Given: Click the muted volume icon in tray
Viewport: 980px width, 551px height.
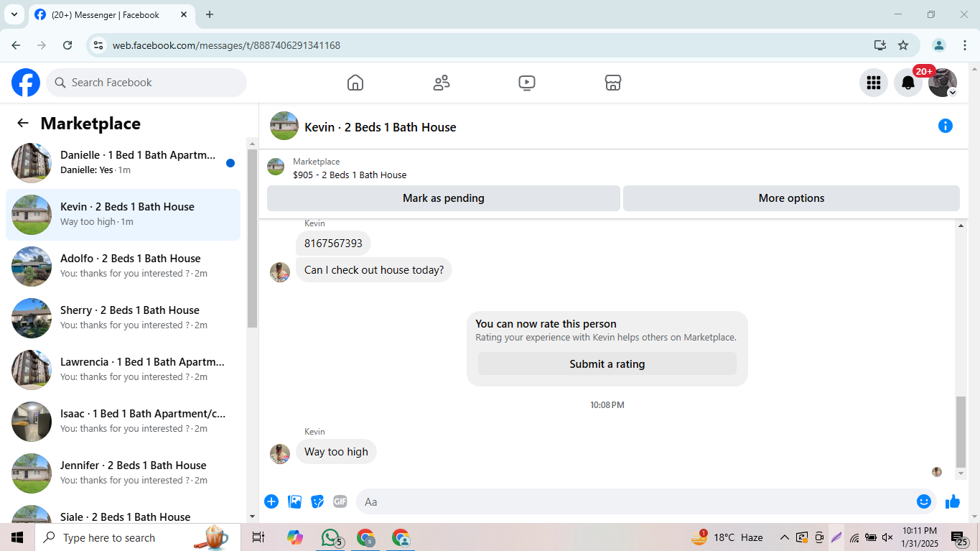Looking at the screenshot, I should pos(887,537).
